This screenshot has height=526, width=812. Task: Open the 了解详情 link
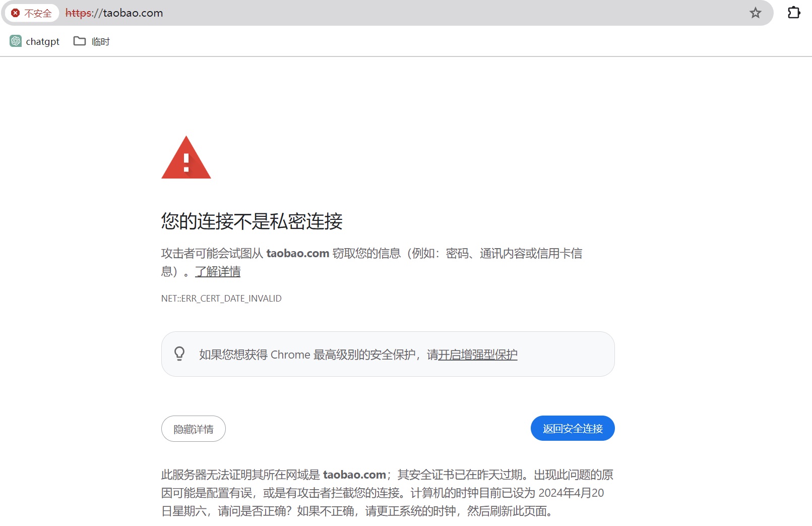tap(218, 271)
